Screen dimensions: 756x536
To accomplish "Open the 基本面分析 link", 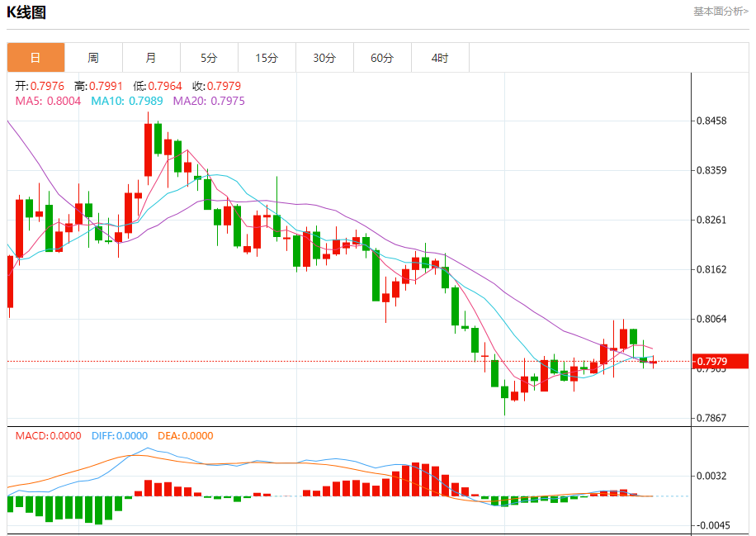I will click(721, 11).
